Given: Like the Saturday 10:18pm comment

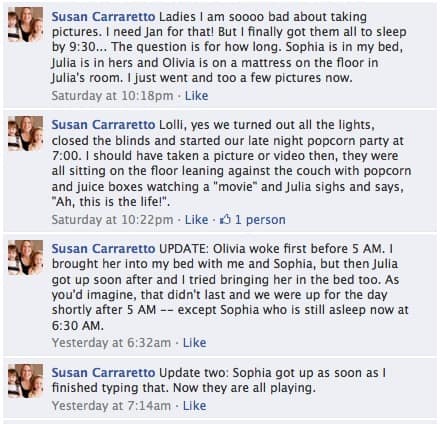Looking at the screenshot, I should click(x=196, y=96).
